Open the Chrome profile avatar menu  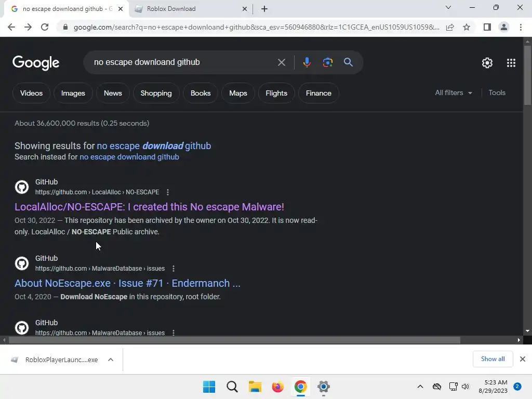click(504, 27)
